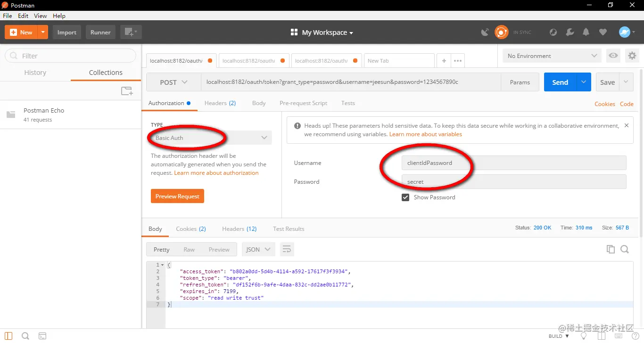Open the JSON format dropdown
644x343 pixels.
pos(258,249)
